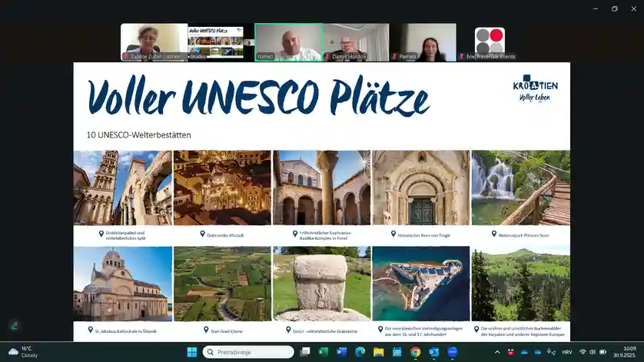Open the weather widget showing 16°C Cloudy
This screenshot has width=644, height=362.
23,352
